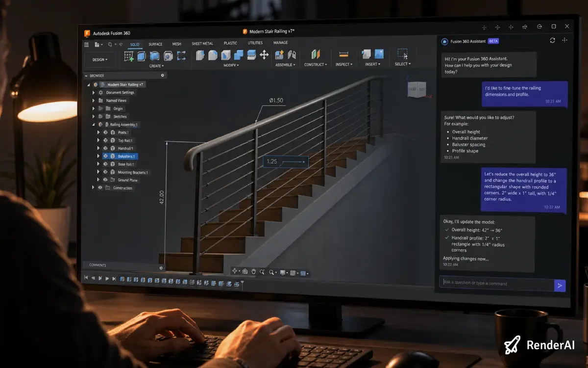Viewport: 588px width, 368px height.
Task: Select the Extrude tool in Create group
Action: coord(142,56)
